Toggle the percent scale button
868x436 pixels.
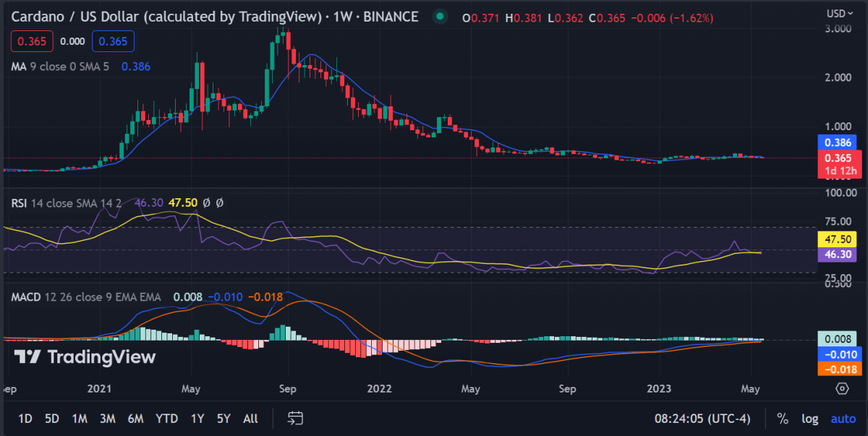pos(783,418)
